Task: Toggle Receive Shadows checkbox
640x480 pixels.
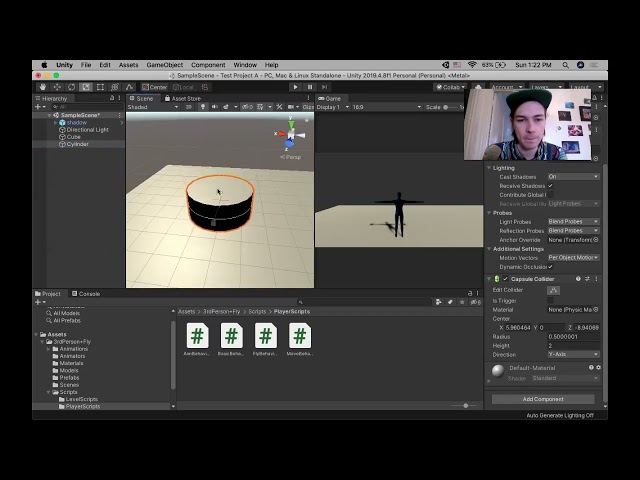Action: click(550, 186)
